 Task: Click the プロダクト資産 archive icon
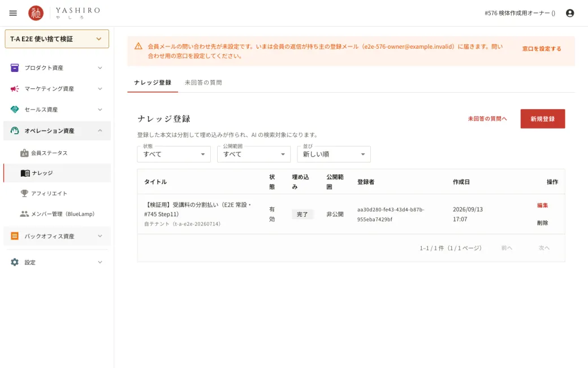(15, 68)
